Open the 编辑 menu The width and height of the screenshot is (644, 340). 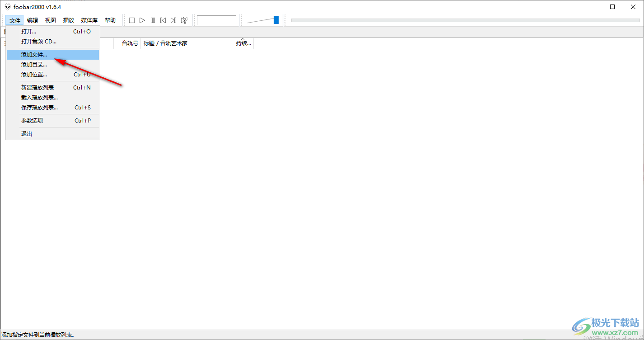coord(33,20)
